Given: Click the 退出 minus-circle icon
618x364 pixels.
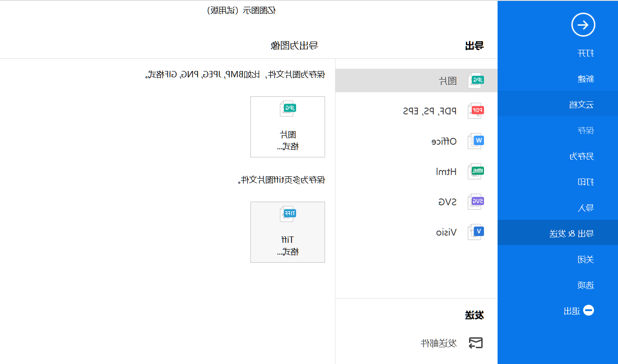Looking at the screenshot, I should click(x=589, y=311).
